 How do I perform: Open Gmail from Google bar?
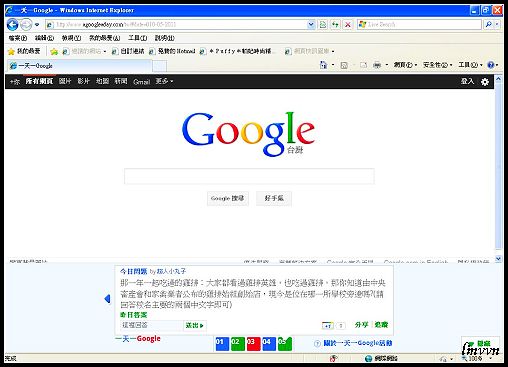(141, 82)
